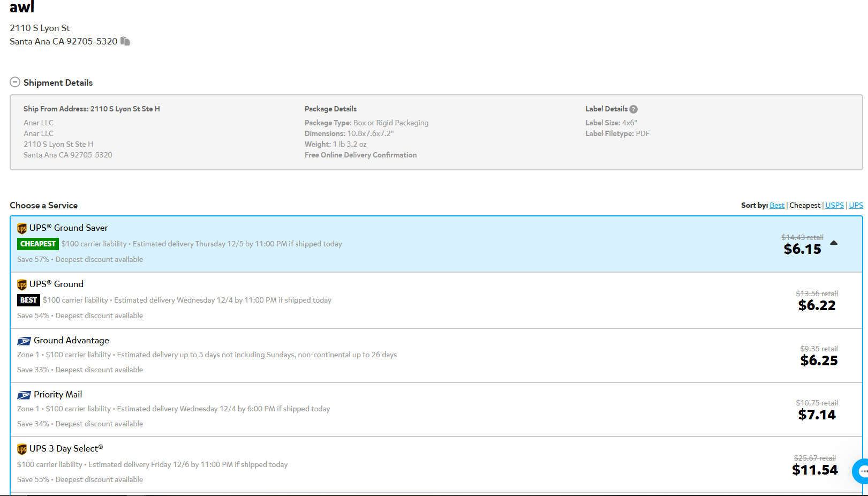Click the Shipment Details heading
868x496 pixels.
[58, 83]
